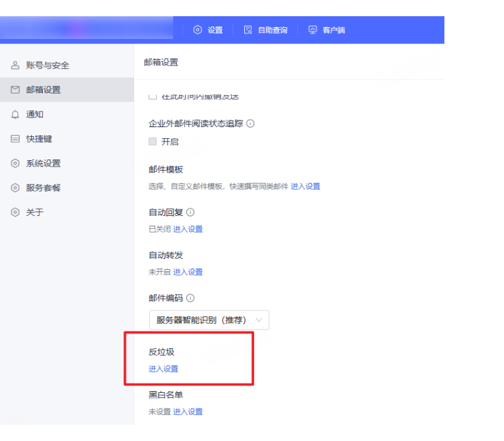
Task: Click info icon next to 企业外邮件阅读状态追踪
Action: tap(251, 124)
